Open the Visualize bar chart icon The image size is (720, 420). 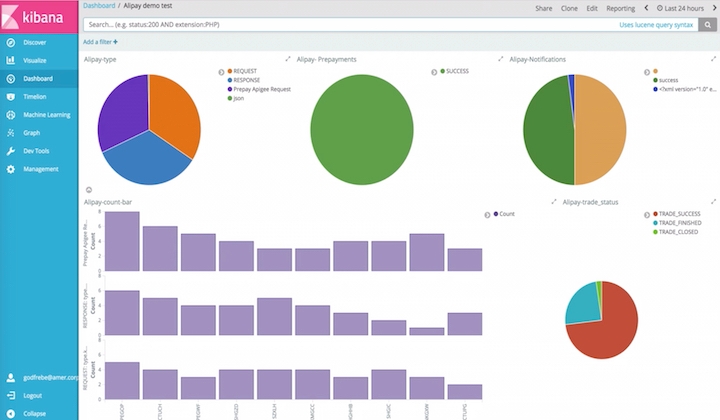[x=11, y=60]
